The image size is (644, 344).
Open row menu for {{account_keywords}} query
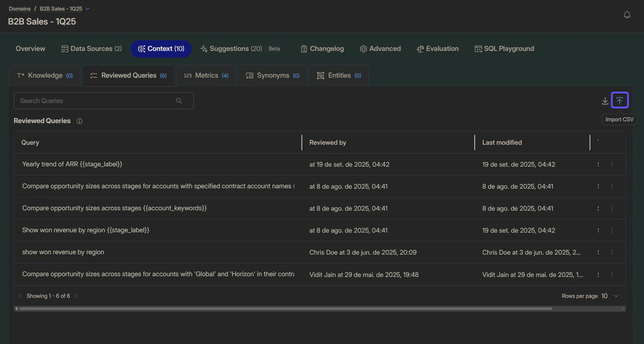point(612,208)
